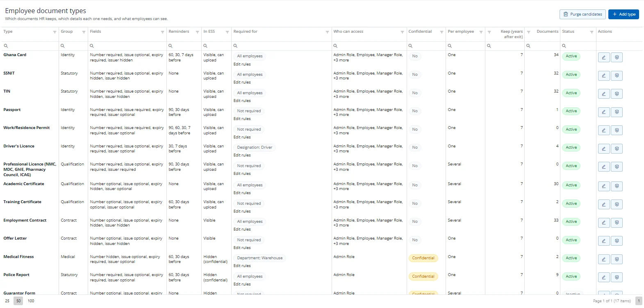The width and height of the screenshot is (644, 308).
Task: Click shield icon for Training Certificate
Action: pyautogui.click(x=617, y=204)
